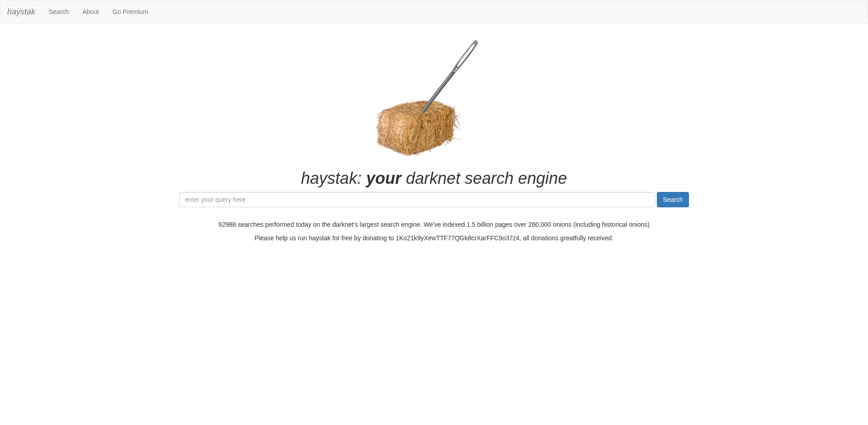The width and height of the screenshot is (868, 425).
Task: Click 'Please help us run haystak' text
Action: pyautogui.click(x=292, y=238)
